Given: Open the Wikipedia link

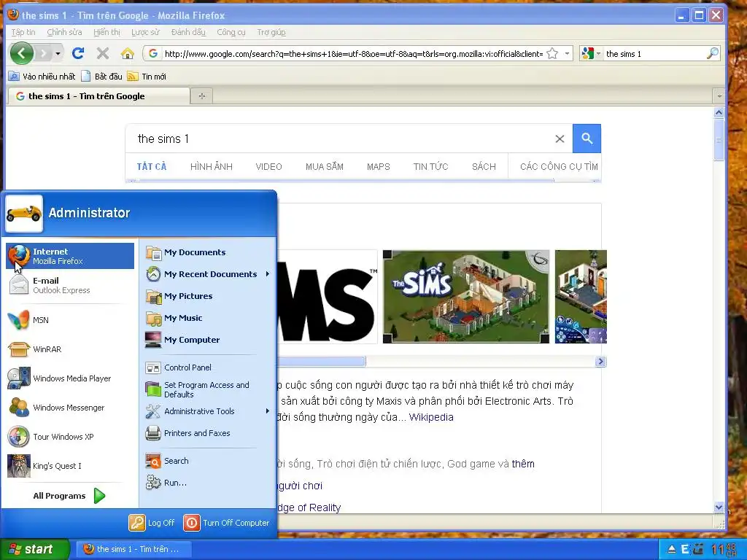Looking at the screenshot, I should point(431,417).
